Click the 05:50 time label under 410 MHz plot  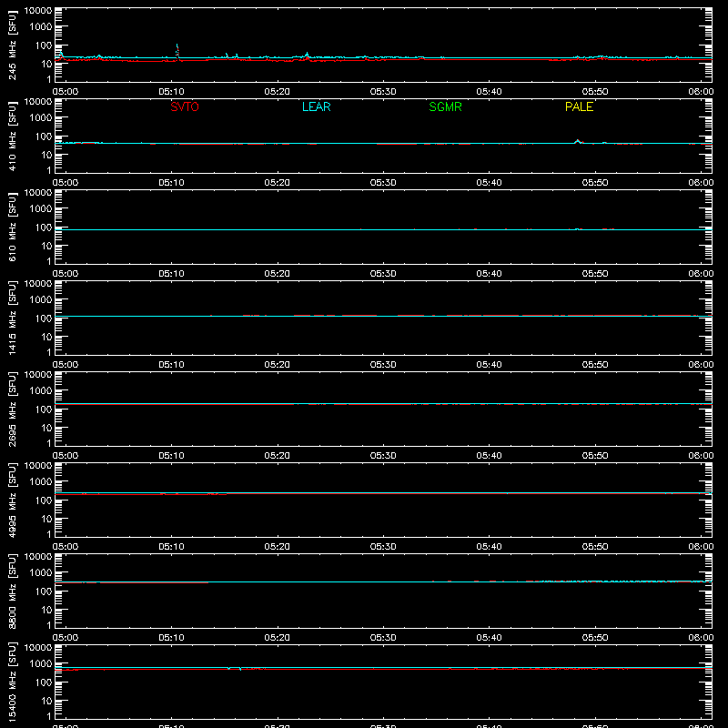point(595,183)
